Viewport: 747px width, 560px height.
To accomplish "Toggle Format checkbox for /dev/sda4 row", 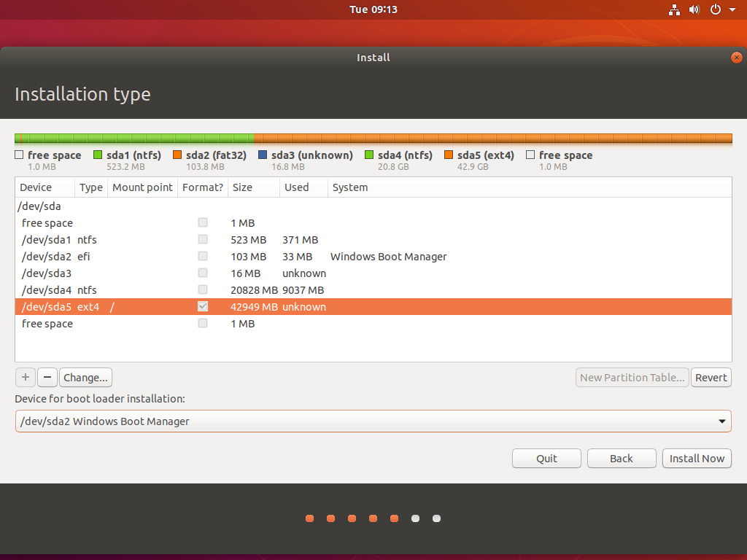I will [x=203, y=290].
